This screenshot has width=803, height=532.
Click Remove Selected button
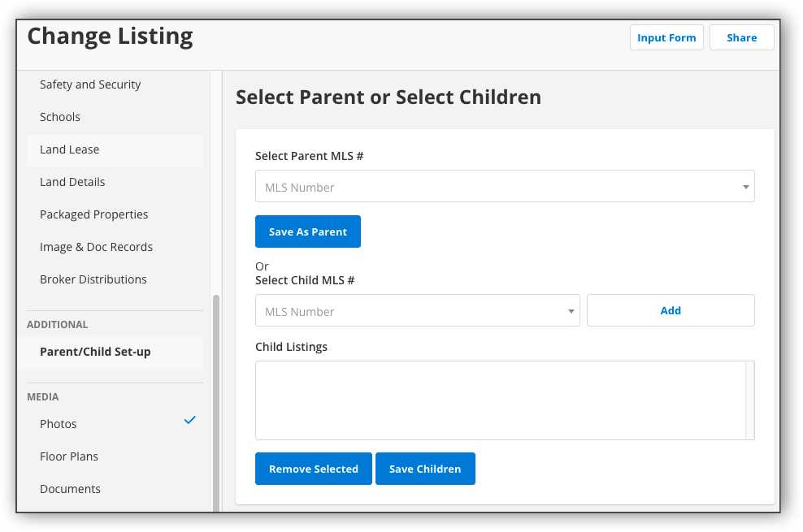(x=313, y=469)
